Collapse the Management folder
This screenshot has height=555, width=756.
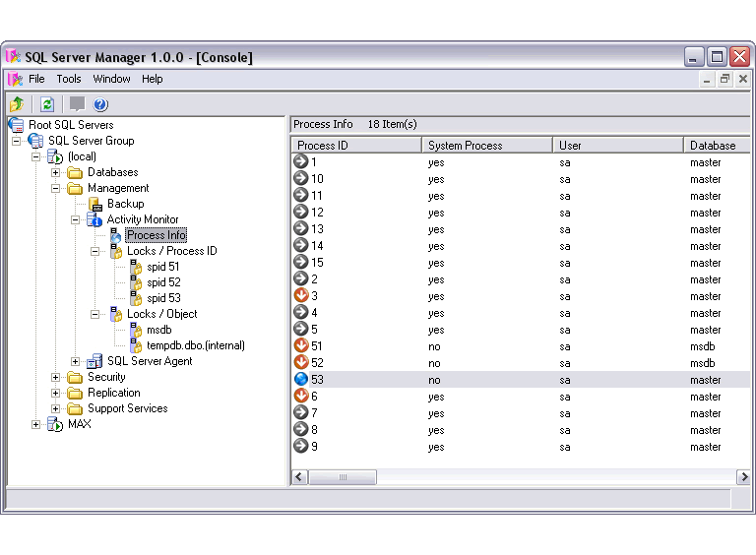click(55, 188)
